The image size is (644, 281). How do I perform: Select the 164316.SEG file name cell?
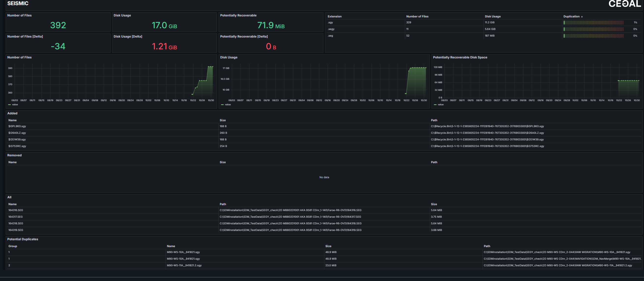(15, 210)
